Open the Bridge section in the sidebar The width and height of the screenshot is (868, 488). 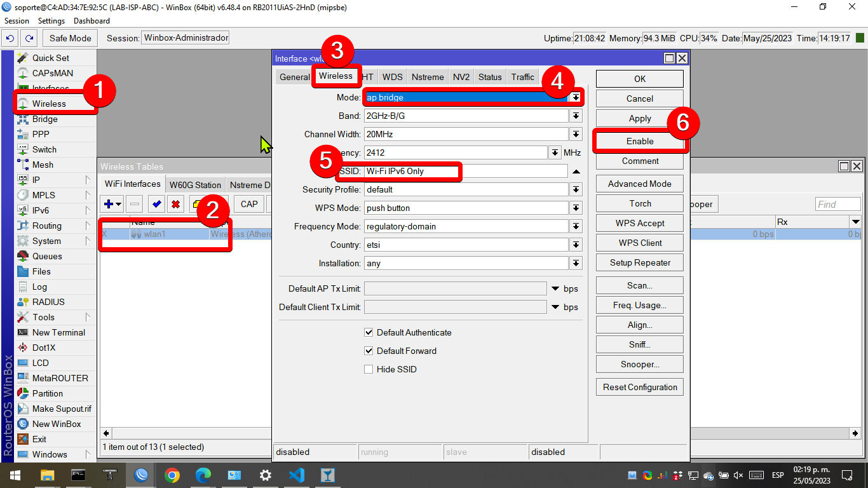[43, 118]
